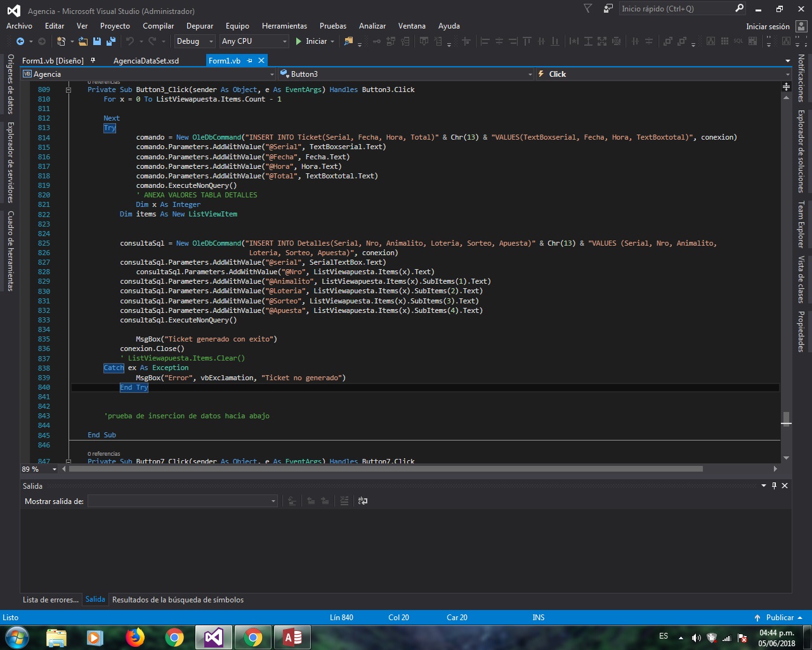Open Microsoft Access from the taskbar
812x650 pixels.
click(292, 637)
